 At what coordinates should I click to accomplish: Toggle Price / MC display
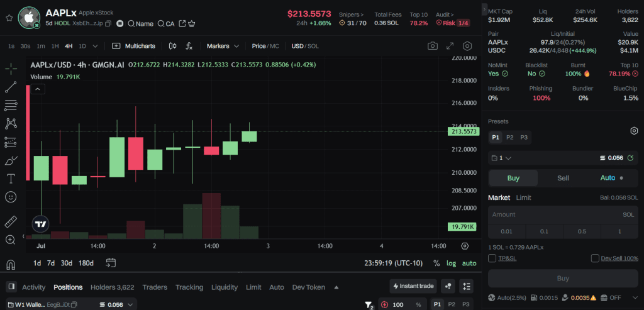(265, 46)
